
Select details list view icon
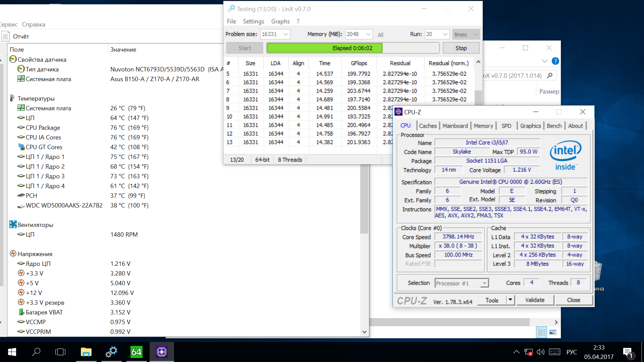[542, 332]
